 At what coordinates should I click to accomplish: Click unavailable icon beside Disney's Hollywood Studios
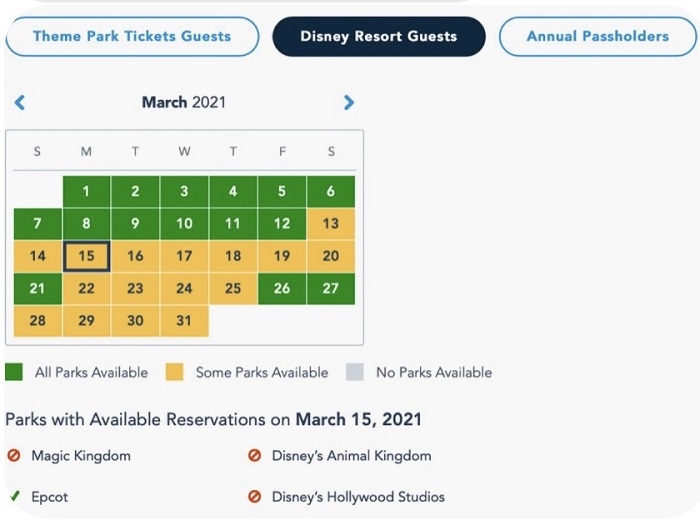(x=254, y=496)
